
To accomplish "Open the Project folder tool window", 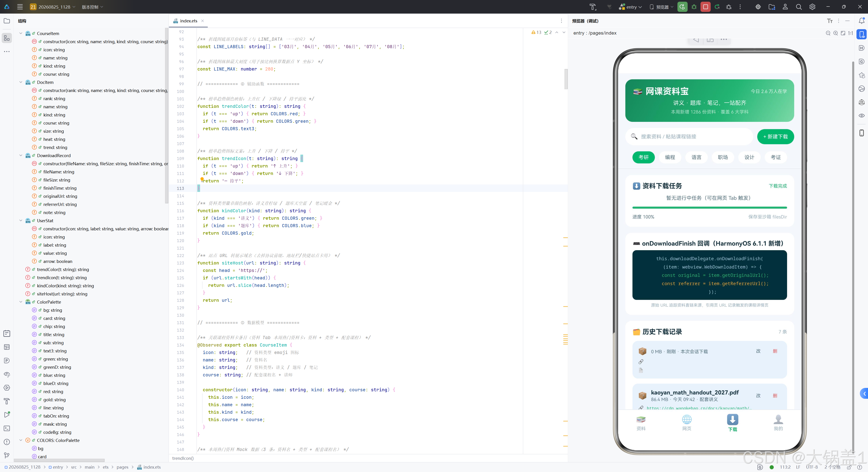I will (7, 21).
